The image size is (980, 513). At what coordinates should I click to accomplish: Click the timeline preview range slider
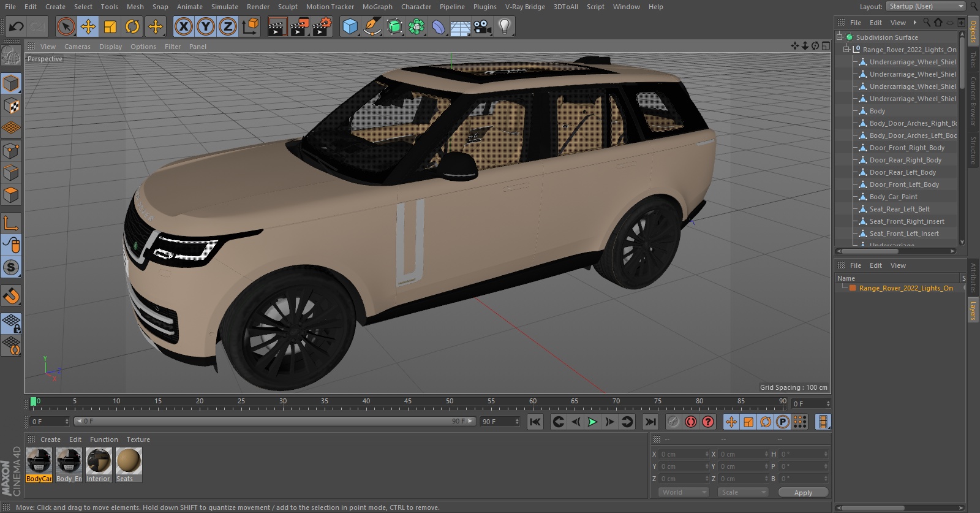pyautogui.click(x=275, y=421)
